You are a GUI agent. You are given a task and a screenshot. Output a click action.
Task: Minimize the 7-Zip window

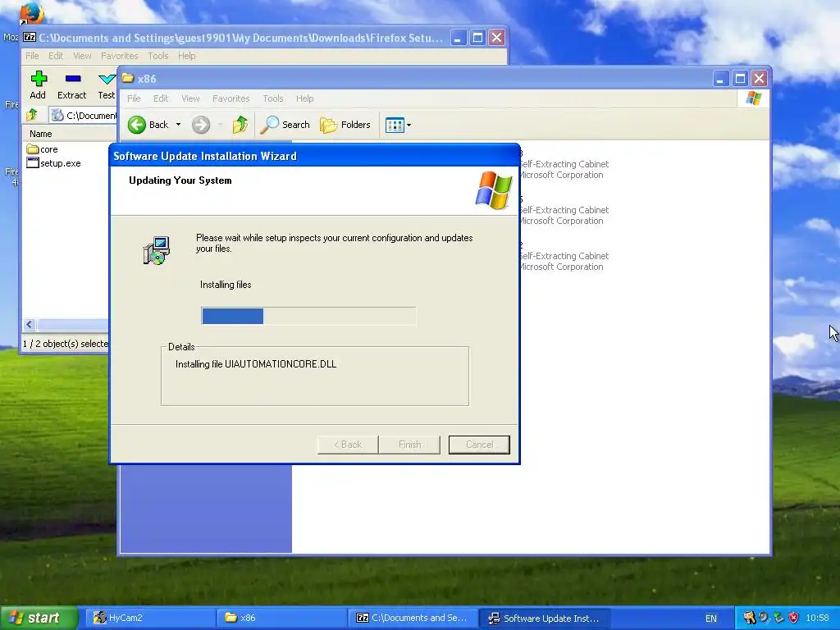[x=459, y=38]
